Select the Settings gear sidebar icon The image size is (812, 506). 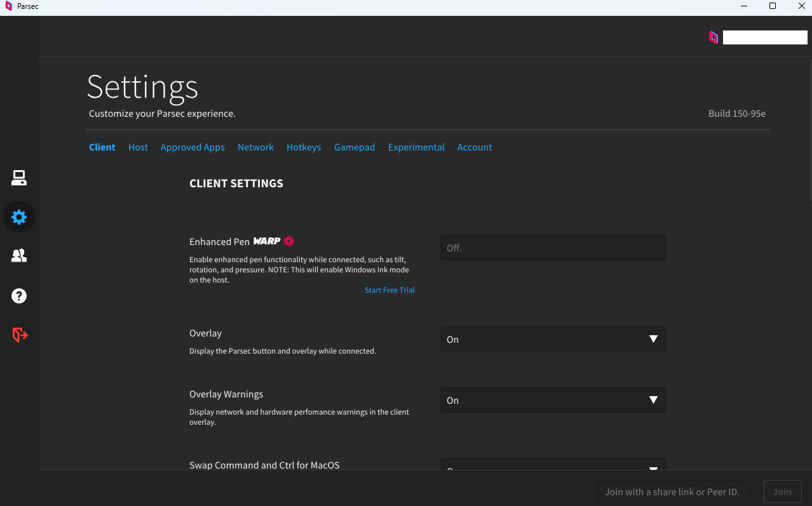pos(19,217)
